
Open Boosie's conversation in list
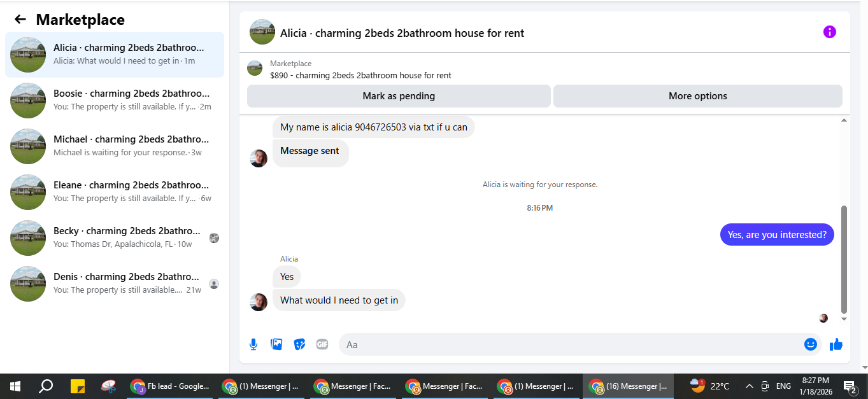(115, 101)
